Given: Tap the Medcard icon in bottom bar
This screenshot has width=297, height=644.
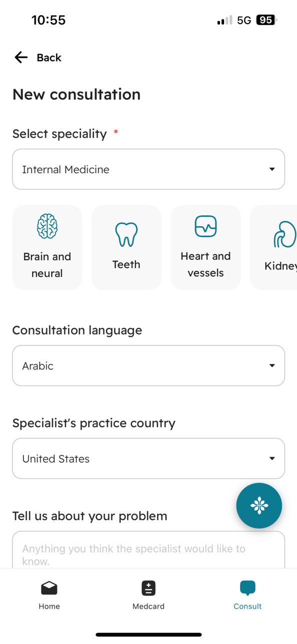Looking at the screenshot, I should coord(148,588).
